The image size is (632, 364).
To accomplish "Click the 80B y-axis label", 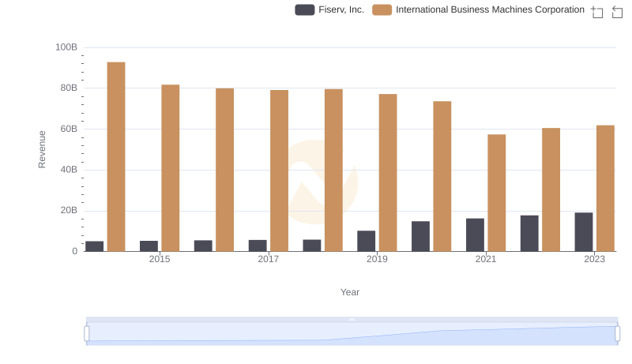I will (x=69, y=88).
